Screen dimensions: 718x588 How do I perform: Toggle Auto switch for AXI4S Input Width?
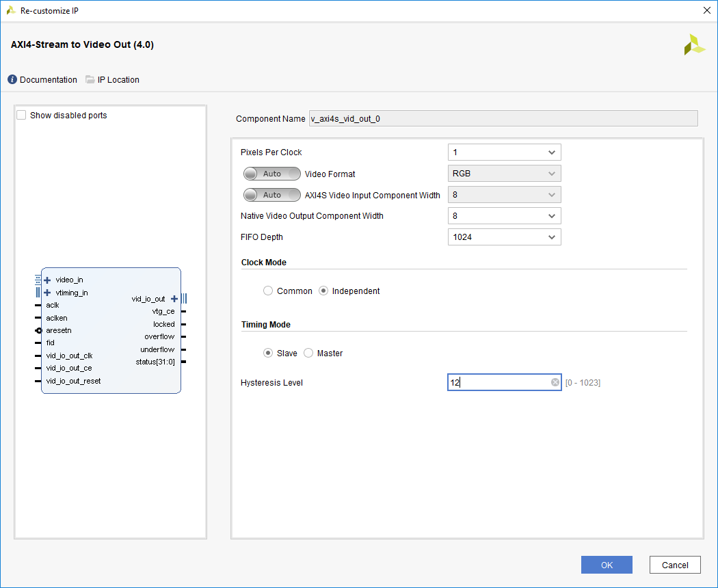[x=272, y=195]
